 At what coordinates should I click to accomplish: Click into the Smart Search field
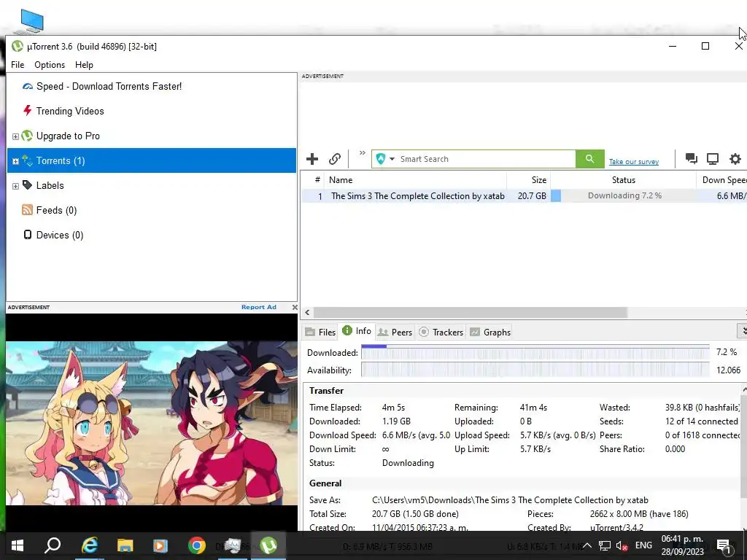[486, 159]
